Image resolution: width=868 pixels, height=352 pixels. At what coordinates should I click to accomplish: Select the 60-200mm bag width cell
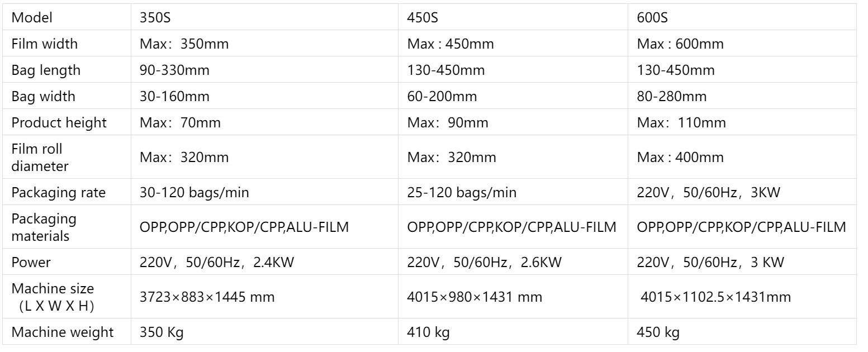(442, 97)
